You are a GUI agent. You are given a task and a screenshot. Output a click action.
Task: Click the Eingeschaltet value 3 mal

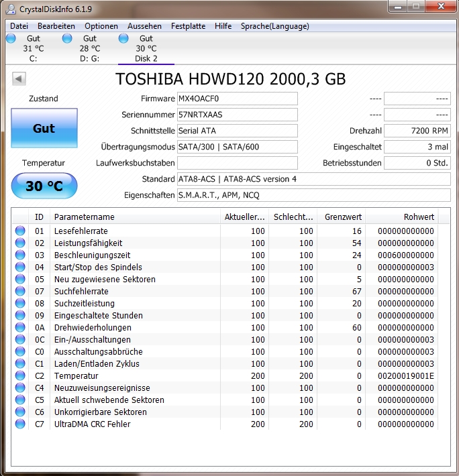pos(417,147)
